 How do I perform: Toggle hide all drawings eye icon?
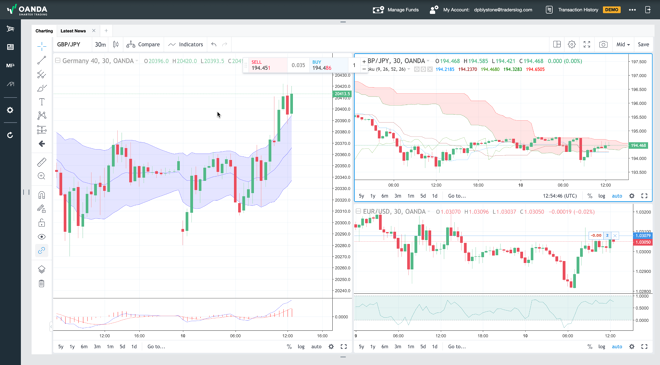tap(41, 237)
